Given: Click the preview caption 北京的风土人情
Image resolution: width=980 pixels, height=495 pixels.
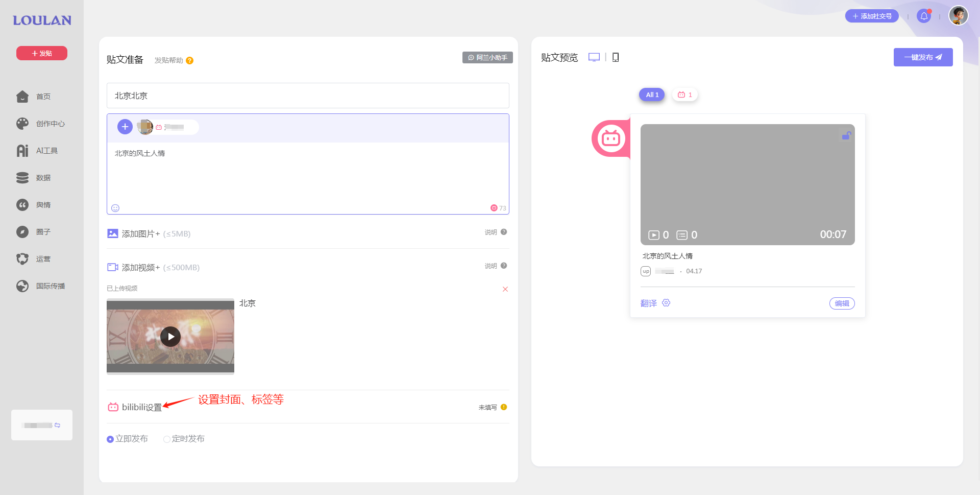Looking at the screenshot, I should coord(668,256).
